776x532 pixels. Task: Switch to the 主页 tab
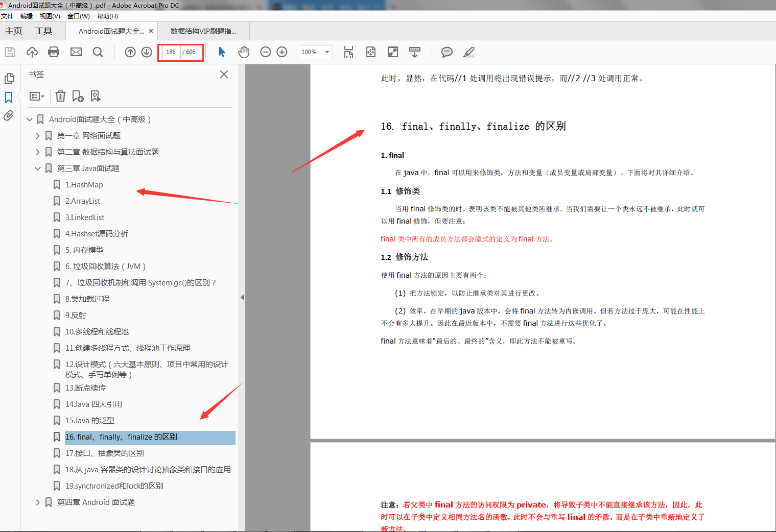[13, 31]
